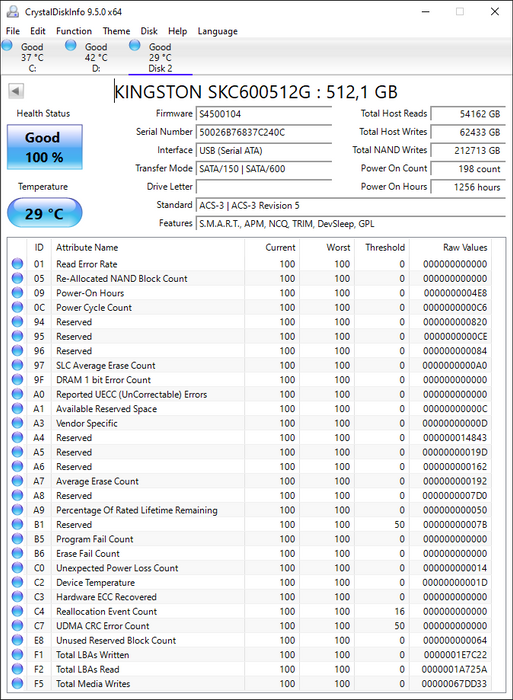Click the Transfer Mode field
Image resolution: width=513 pixels, height=700 pixels.
tap(264, 169)
